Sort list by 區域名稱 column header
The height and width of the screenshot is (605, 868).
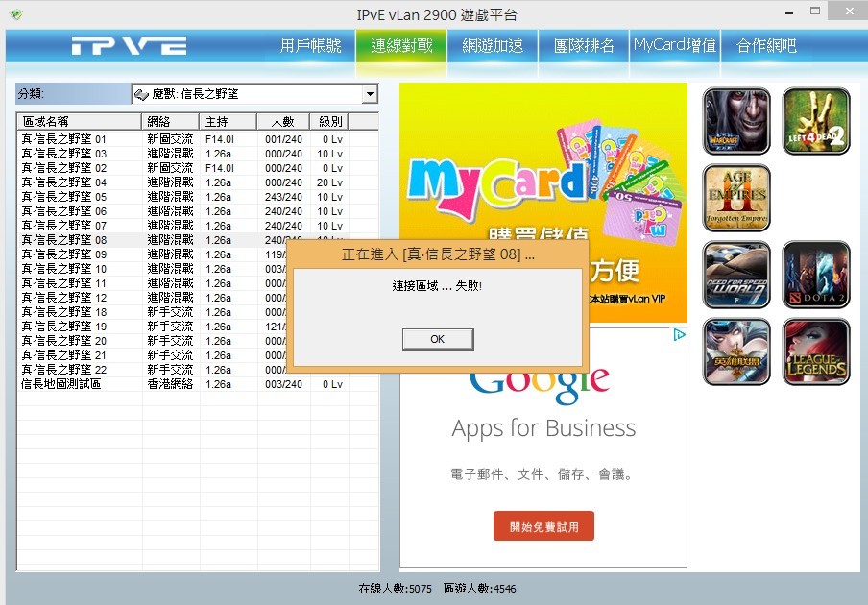[79, 122]
